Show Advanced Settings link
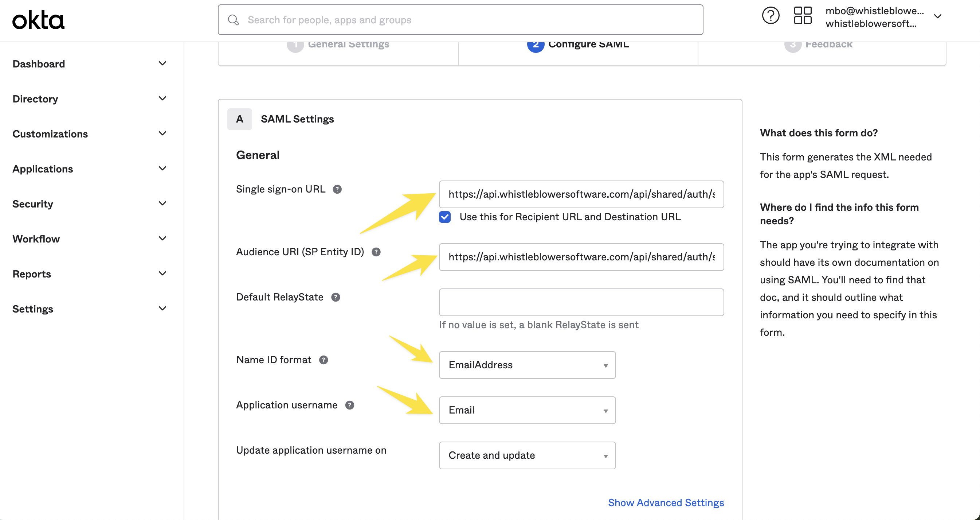 tap(666, 502)
